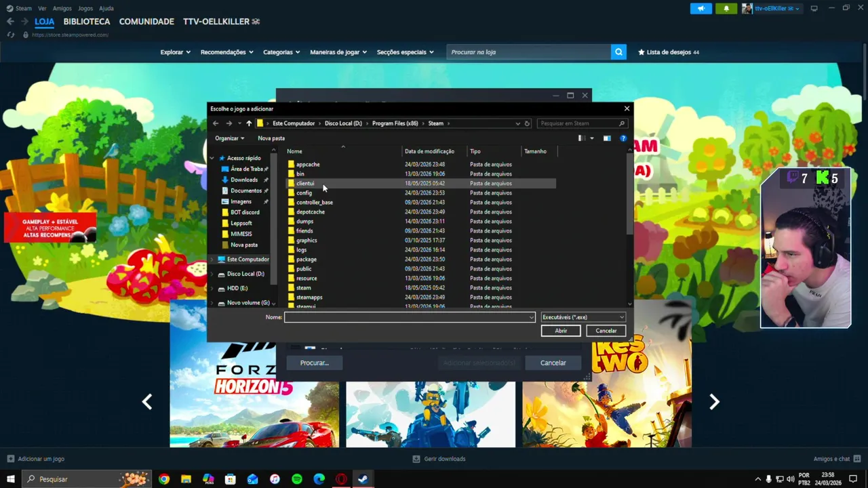Open Lista de desejos wishlist

(x=669, y=52)
